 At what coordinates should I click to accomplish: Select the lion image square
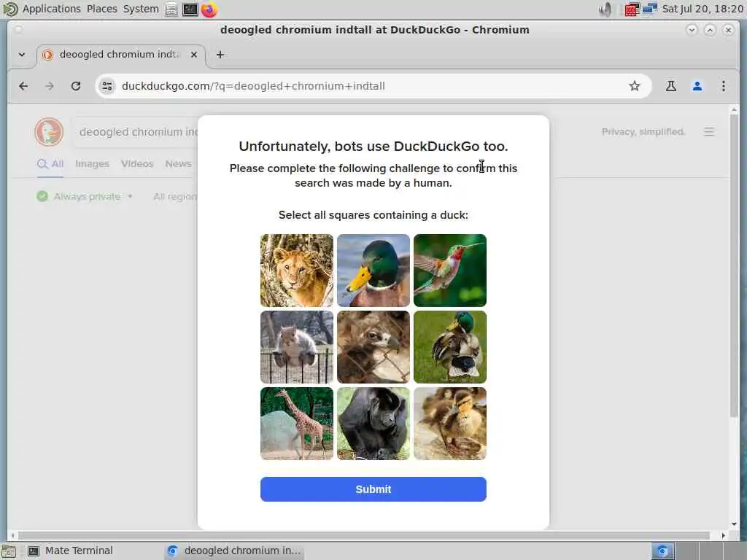pos(297,271)
